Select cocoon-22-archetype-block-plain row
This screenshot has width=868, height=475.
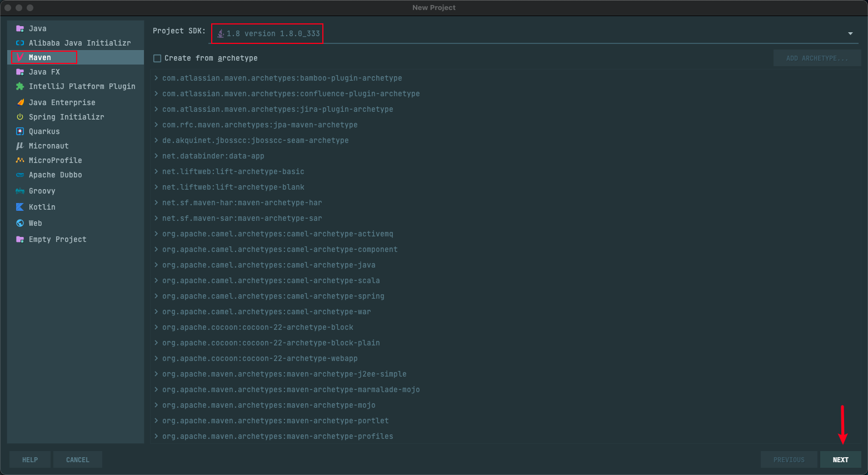click(506, 343)
